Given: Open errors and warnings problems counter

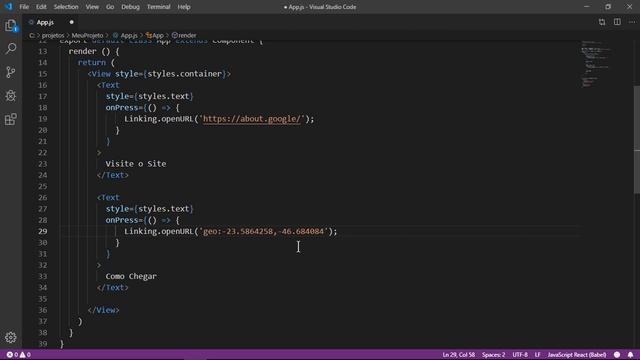Looking at the screenshot, I should [19, 355].
